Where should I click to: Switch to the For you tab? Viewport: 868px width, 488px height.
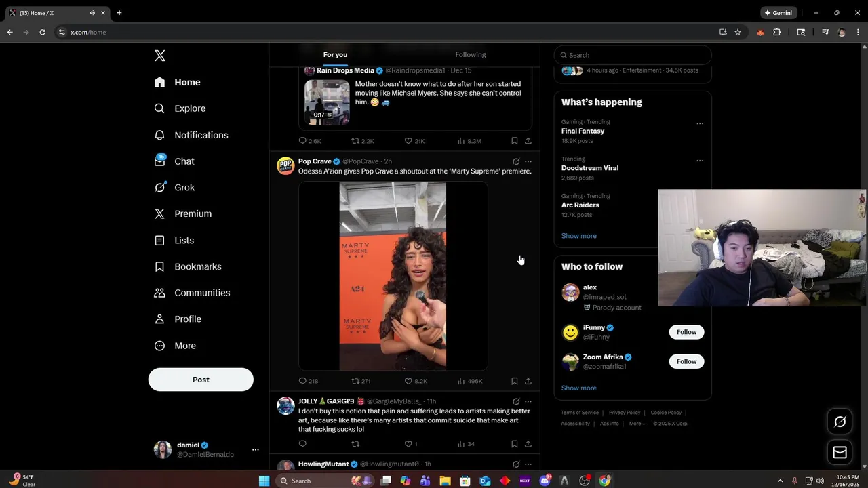click(335, 55)
